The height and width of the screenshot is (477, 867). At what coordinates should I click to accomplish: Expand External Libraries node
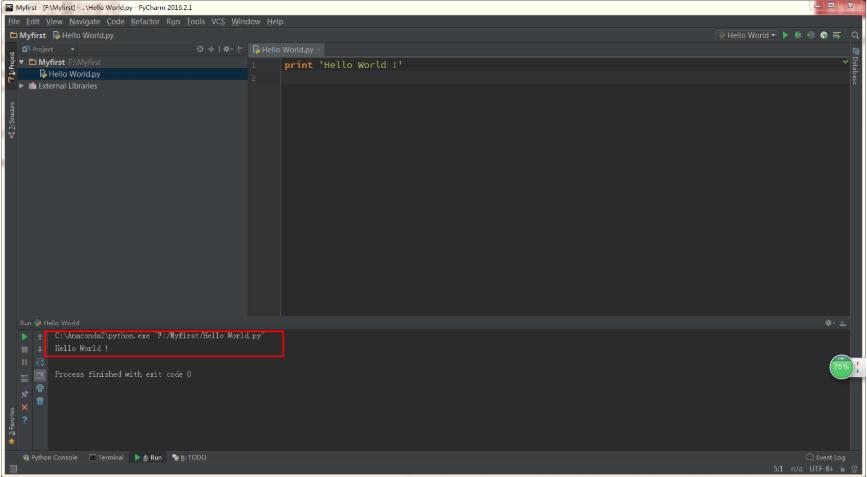point(22,86)
